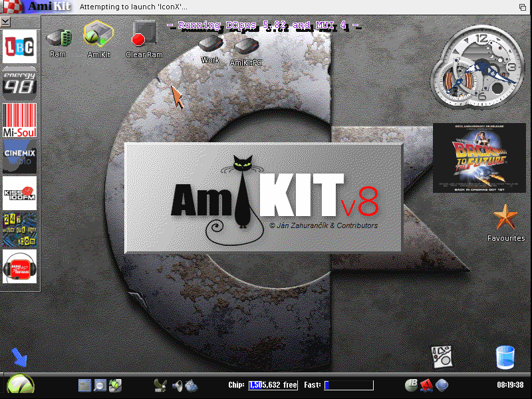Launch Energy 98 radio station

(x=20, y=84)
